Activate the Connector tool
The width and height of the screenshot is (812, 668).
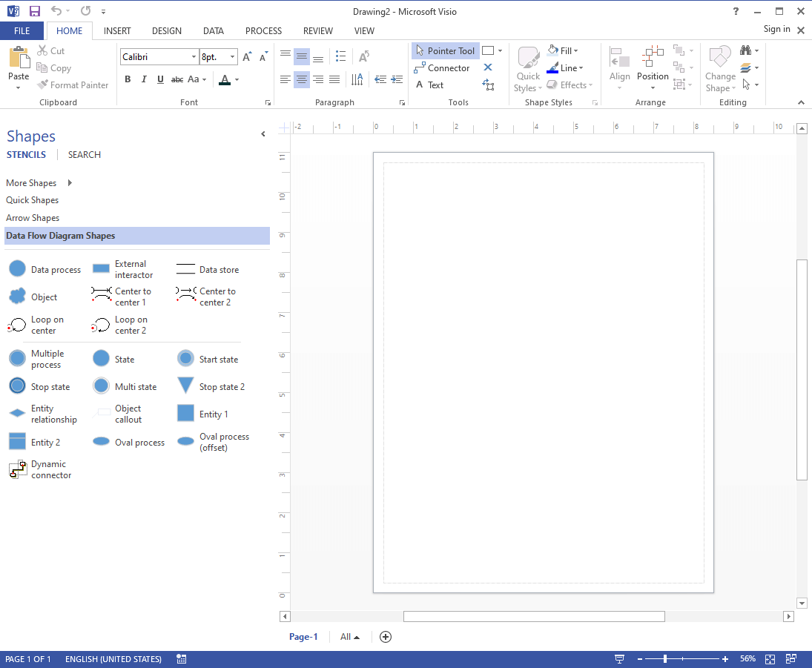coord(443,67)
